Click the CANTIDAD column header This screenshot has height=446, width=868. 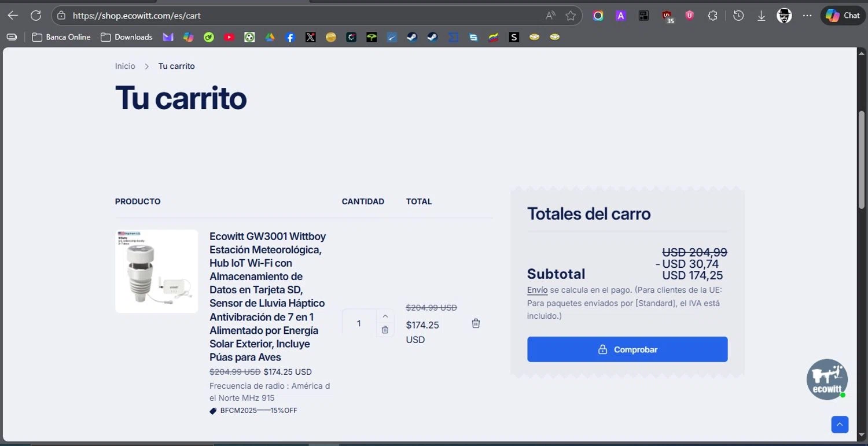point(363,201)
